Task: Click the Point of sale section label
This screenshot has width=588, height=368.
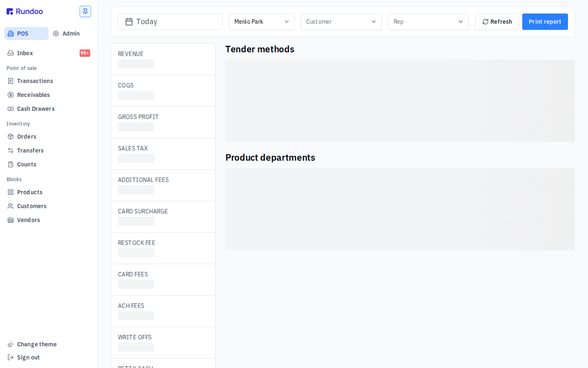Action: 22,68
